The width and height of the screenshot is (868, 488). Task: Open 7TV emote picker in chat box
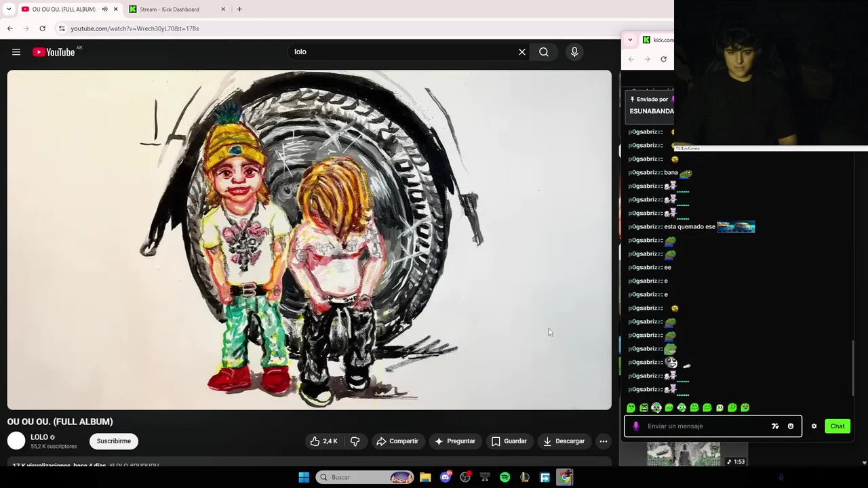click(x=775, y=426)
